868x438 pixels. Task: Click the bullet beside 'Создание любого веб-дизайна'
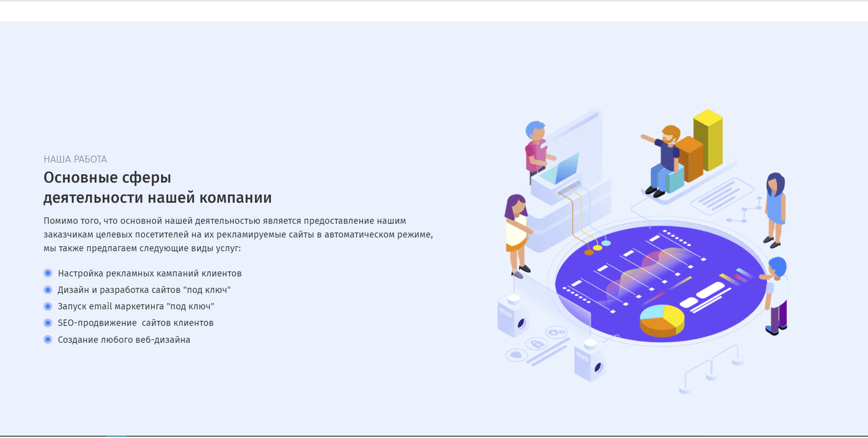tap(48, 340)
